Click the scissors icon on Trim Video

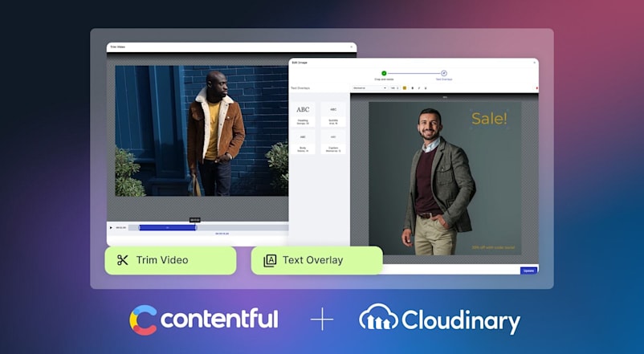coord(122,260)
